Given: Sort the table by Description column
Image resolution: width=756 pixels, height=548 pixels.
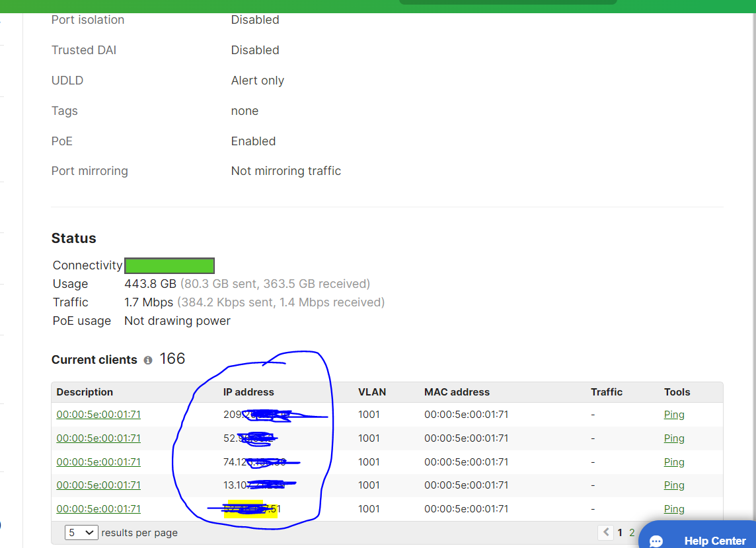Looking at the screenshot, I should [x=85, y=392].
